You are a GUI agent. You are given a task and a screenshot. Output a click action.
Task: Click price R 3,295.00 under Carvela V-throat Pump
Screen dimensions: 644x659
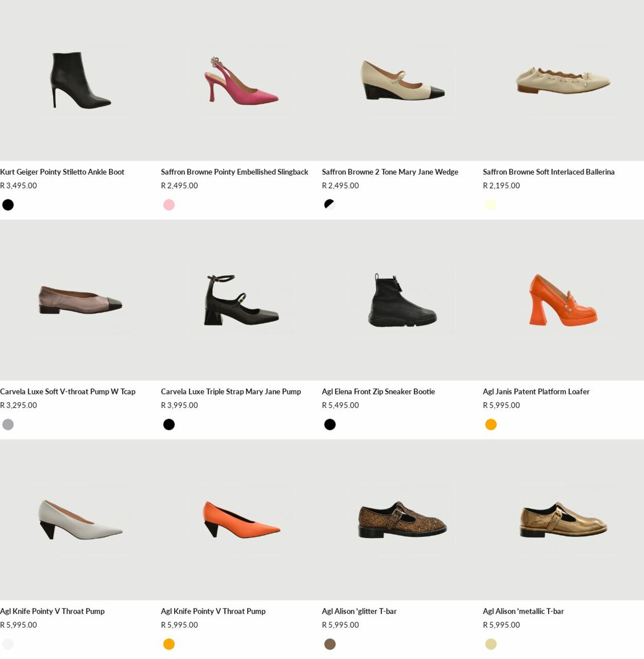(19, 406)
